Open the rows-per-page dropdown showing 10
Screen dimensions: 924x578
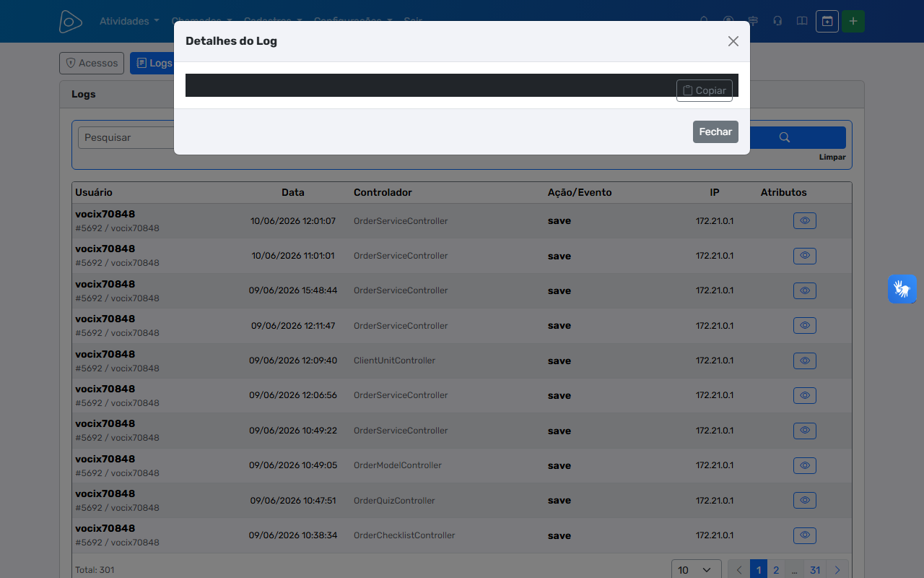pos(697,570)
